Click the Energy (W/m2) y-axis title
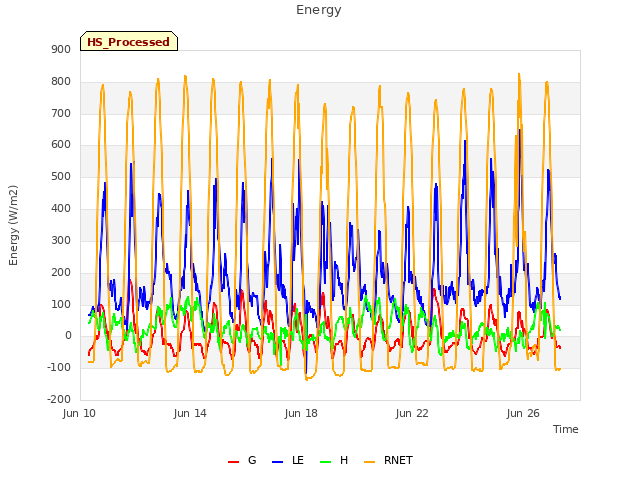 pos(13,225)
